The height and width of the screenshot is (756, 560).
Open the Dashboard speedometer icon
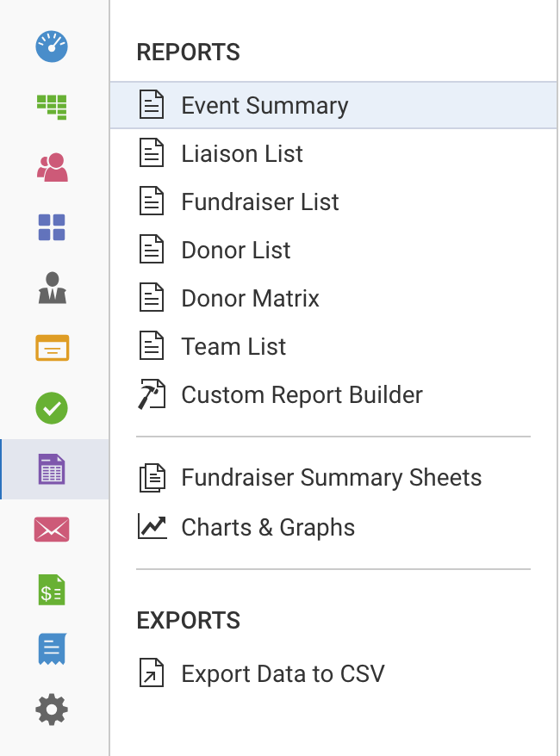point(52,47)
